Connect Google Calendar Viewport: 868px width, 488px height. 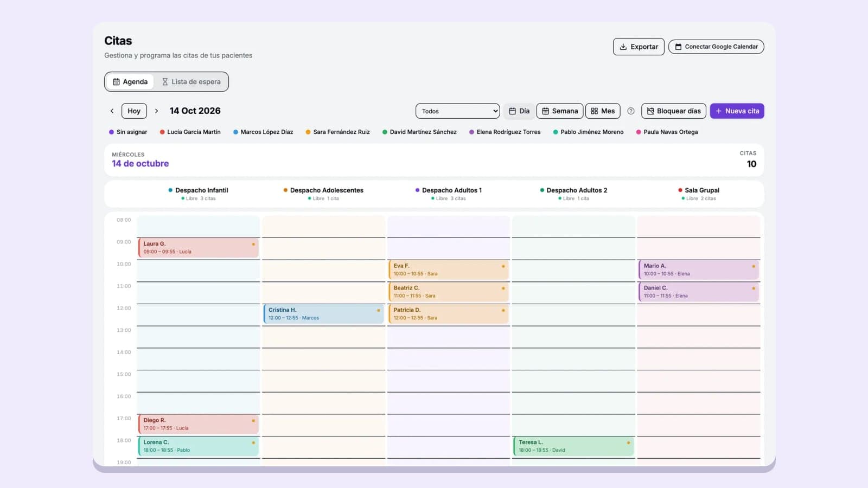[716, 47]
